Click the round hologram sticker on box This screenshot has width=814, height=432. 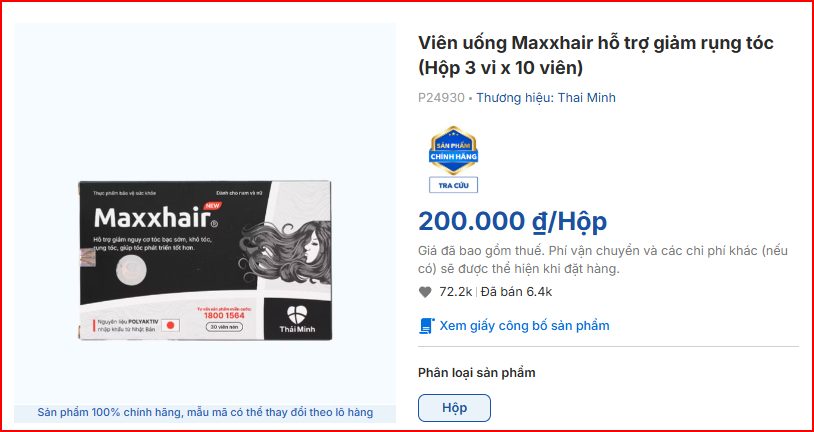129,272
